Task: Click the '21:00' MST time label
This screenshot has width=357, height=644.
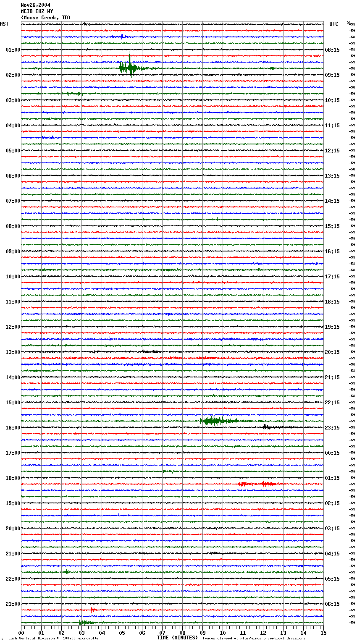Action: click(13, 554)
